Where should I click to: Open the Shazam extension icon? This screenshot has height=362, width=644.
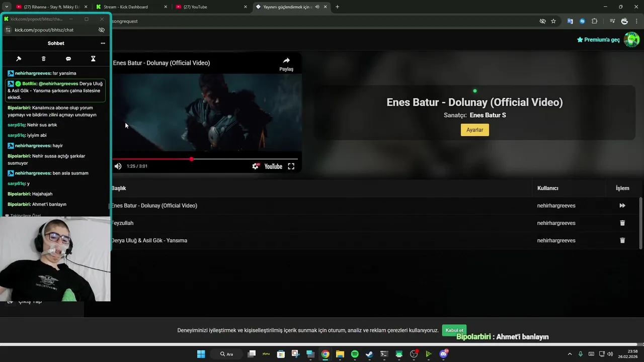coord(582,21)
